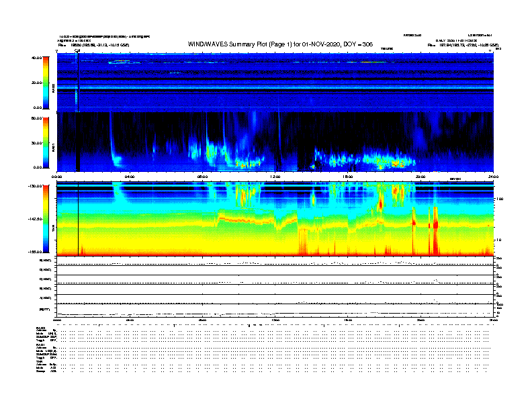532x411 pixels.
Task: Click the -155.00 label on TNR scale
Action: (x=35, y=252)
